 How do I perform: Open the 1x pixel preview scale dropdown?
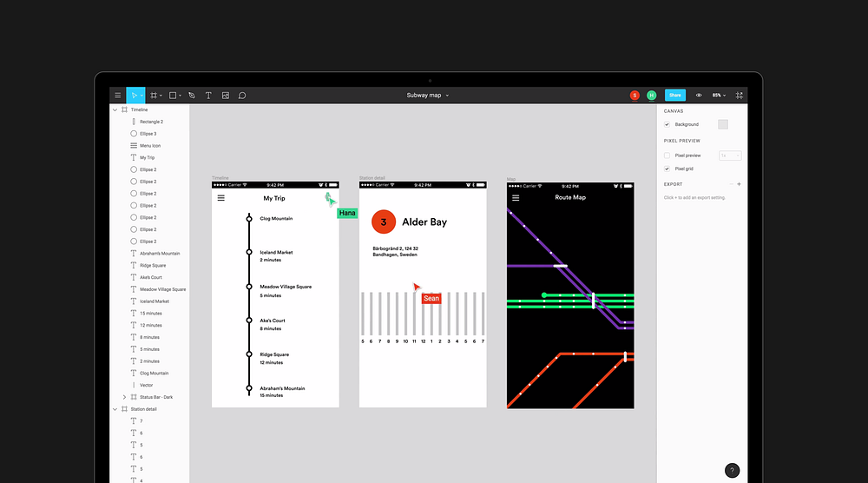pyautogui.click(x=730, y=155)
